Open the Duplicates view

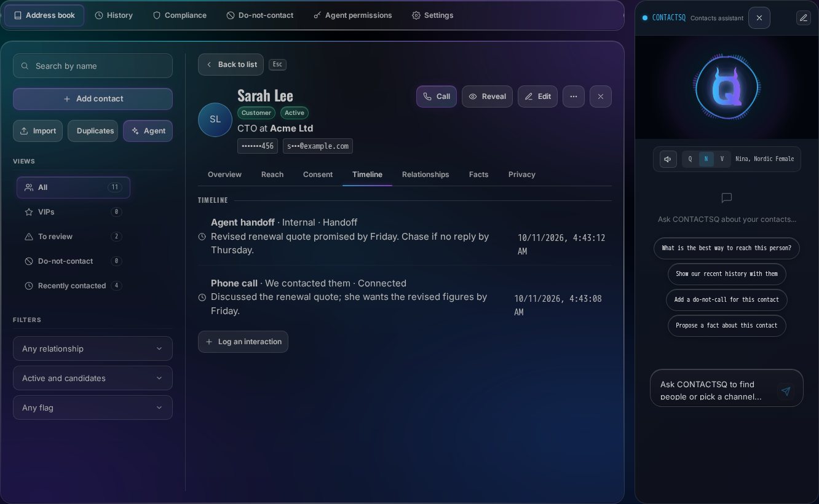93,131
